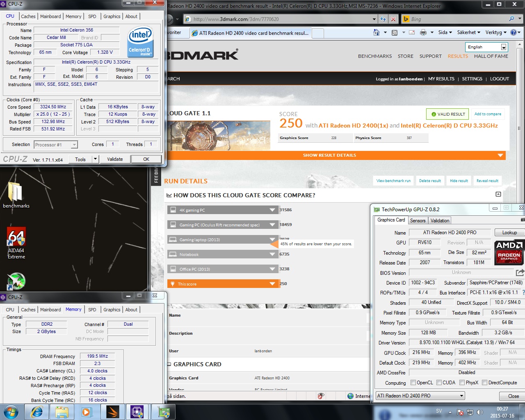Click the AMD Radeon Graphics logo in GPU-Z
Viewport: 525px width, 420px height.
(x=509, y=252)
